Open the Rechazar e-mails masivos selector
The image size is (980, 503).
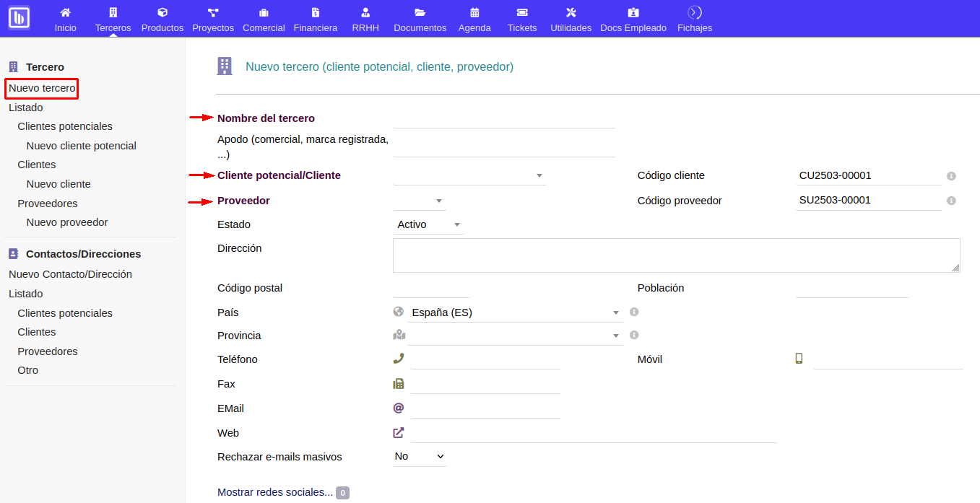tap(420, 457)
